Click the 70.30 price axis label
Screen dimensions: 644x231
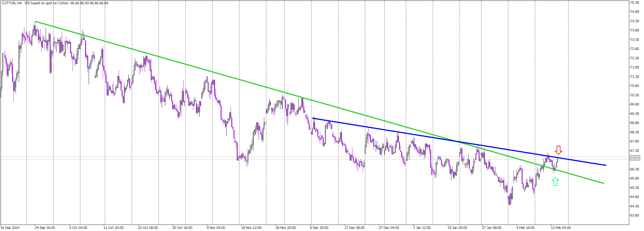tap(635, 95)
